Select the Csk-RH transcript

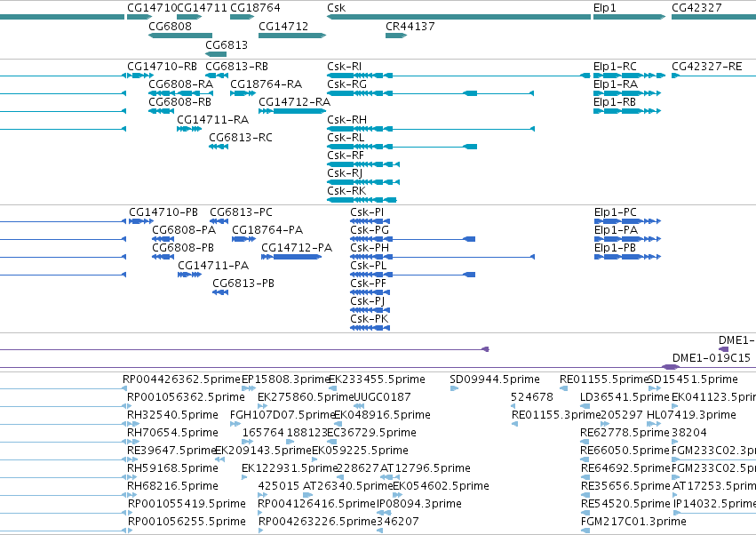pyautogui.click(x=431, y=129)
